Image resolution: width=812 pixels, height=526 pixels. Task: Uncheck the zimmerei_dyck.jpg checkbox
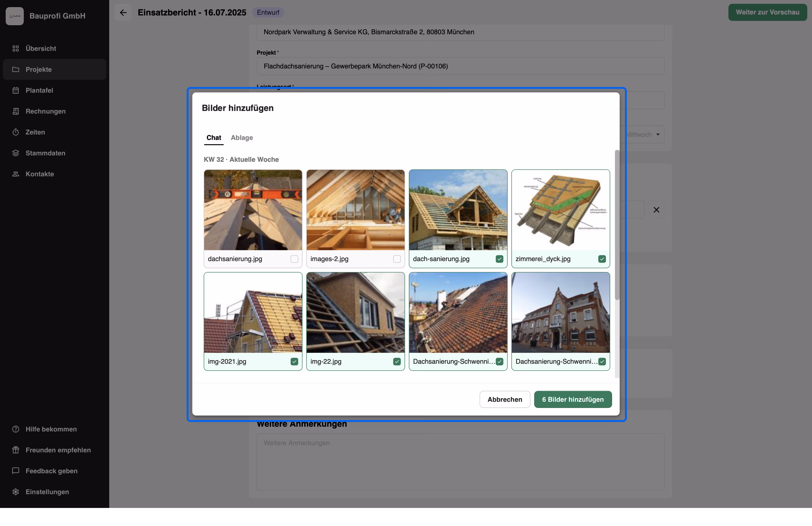point(602,259)
